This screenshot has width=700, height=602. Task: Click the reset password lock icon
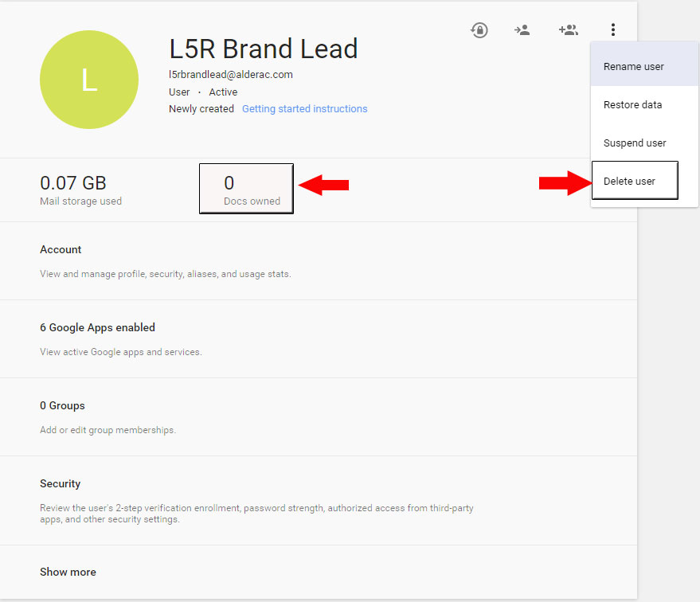[479, 30]
